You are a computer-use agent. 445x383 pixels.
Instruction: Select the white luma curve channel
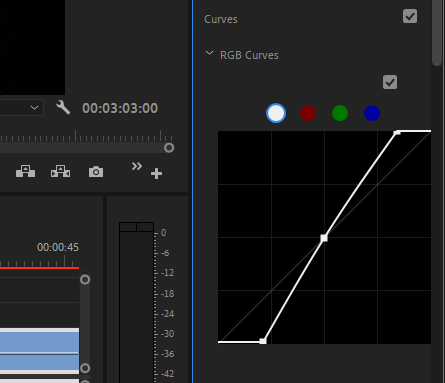click(276, 113)
